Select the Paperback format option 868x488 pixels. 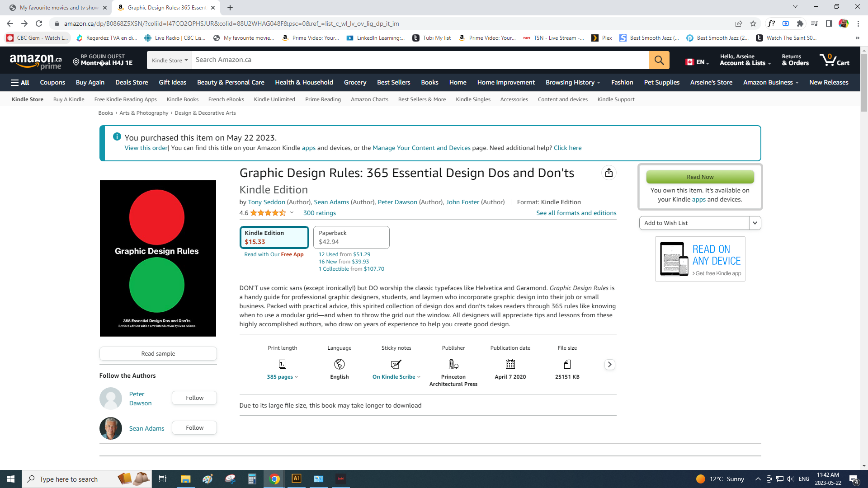[351, 237]
